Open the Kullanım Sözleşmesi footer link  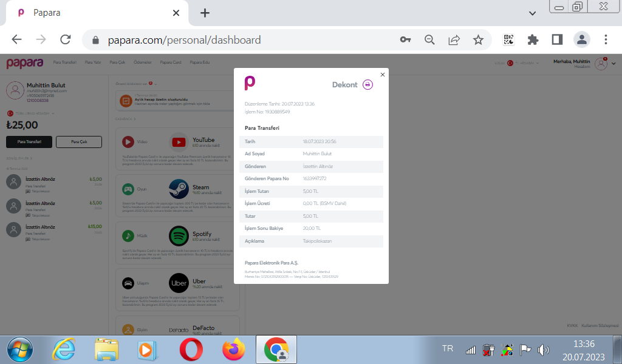600,326
